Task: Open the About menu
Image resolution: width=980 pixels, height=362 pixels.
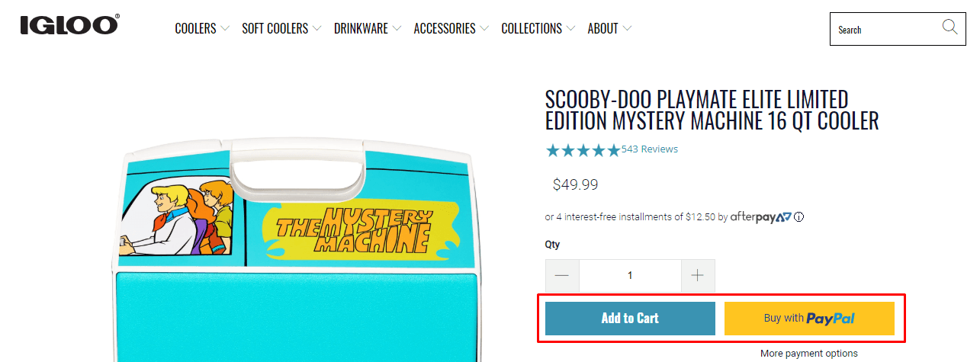Action: (x=609, y=29)
